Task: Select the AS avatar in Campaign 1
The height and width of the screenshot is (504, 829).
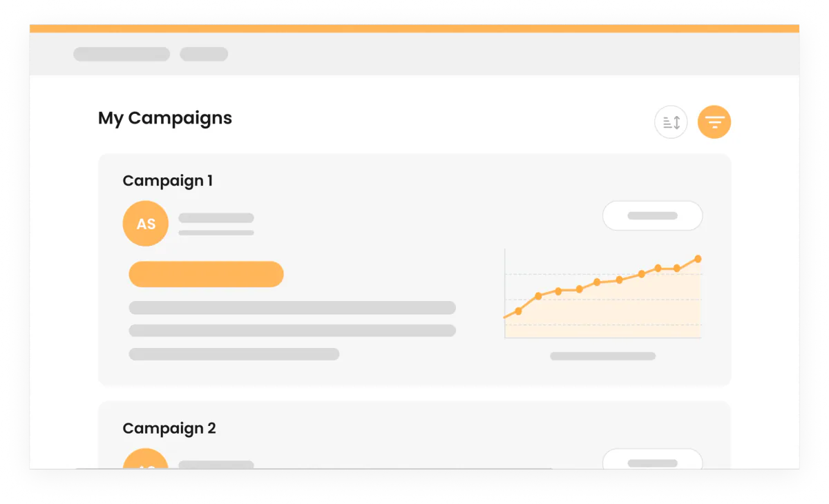Action: 146,224
